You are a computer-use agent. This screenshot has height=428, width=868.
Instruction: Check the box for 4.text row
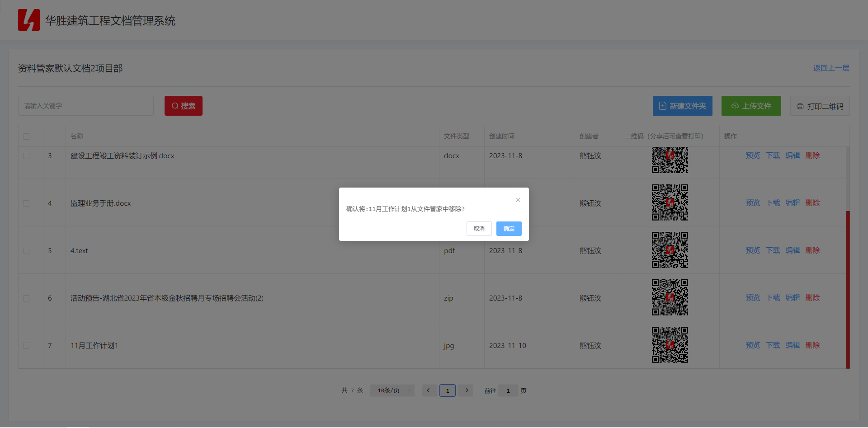[x=26, y=251]
